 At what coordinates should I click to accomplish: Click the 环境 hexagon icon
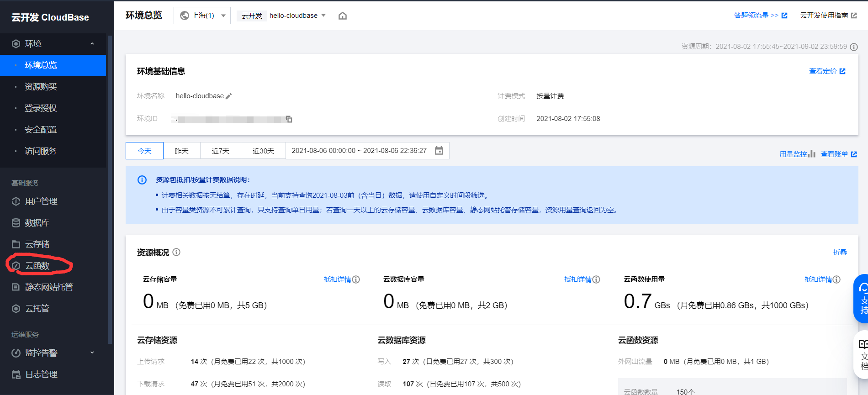pyautogui.click(x=16, y=44)
